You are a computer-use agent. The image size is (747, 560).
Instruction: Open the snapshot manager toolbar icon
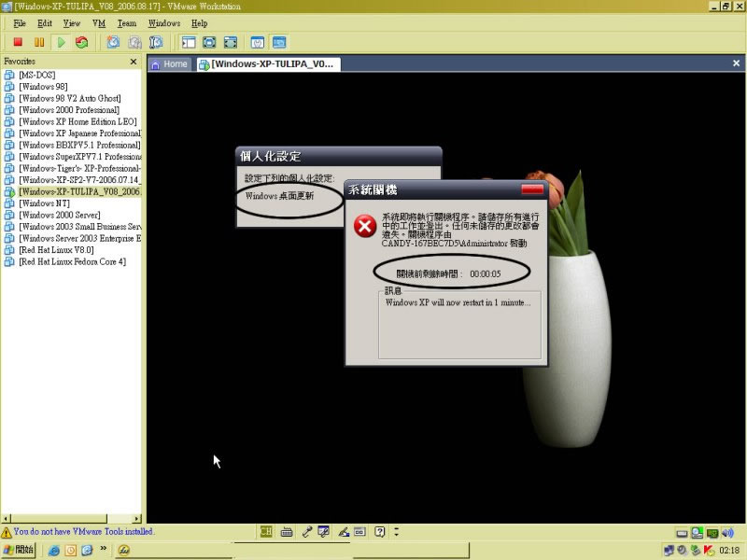pos(156,42)
